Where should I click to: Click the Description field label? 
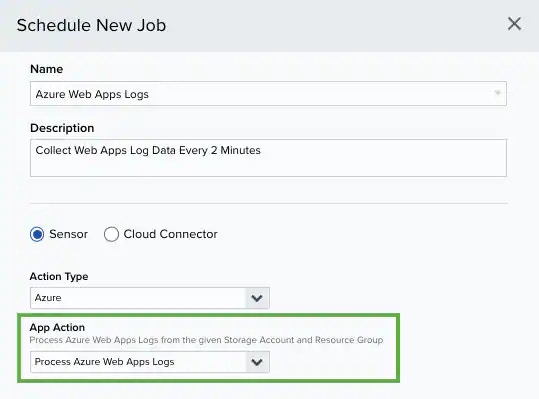[x=62, y=128]
